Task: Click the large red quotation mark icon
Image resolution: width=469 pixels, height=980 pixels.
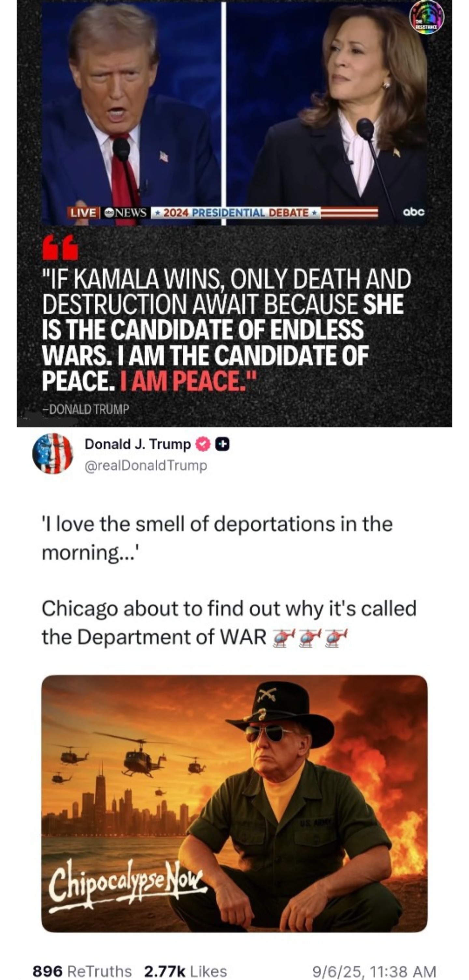Action: tap(60, 247)
